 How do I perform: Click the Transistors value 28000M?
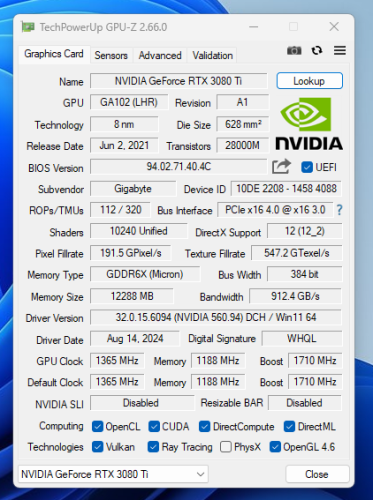click(242, 145)
